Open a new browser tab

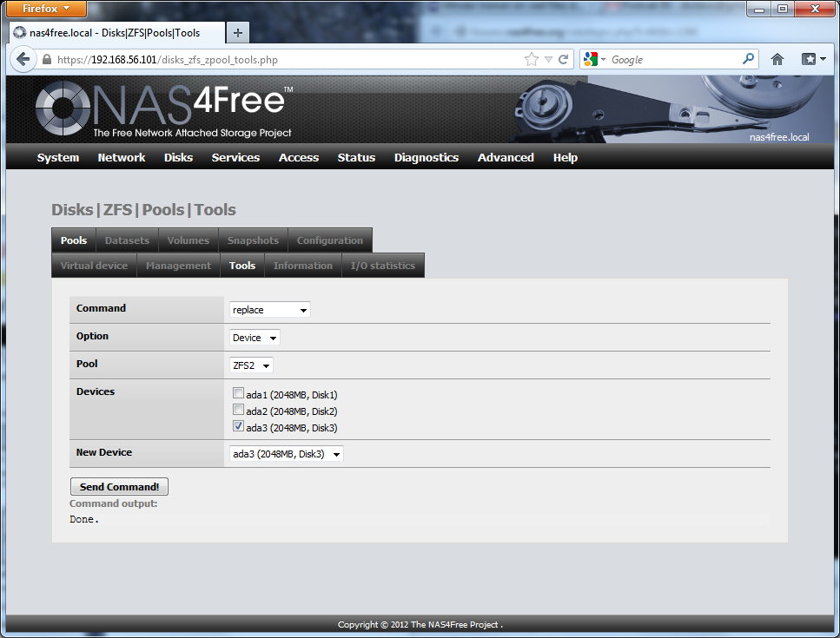pos(238,33)
